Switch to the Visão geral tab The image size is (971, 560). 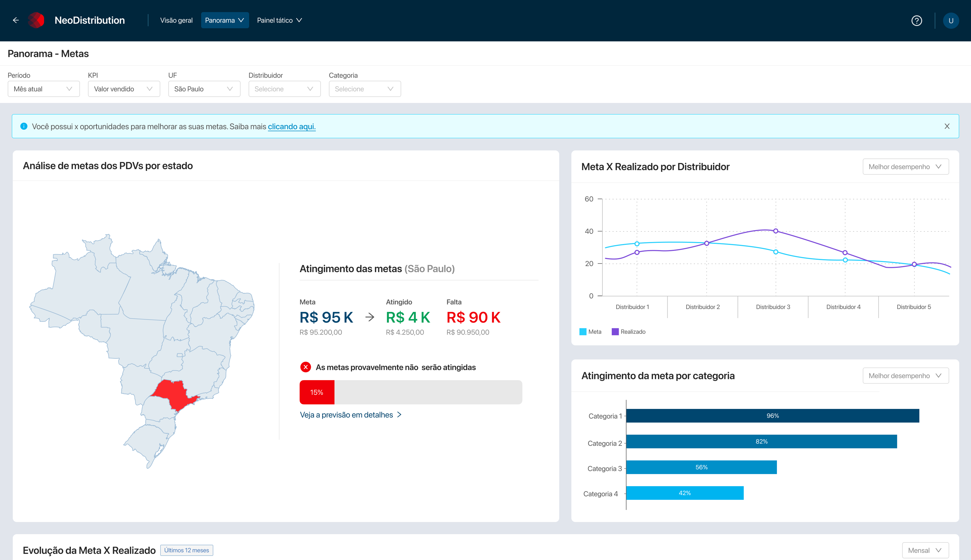[x=176, y=20]
